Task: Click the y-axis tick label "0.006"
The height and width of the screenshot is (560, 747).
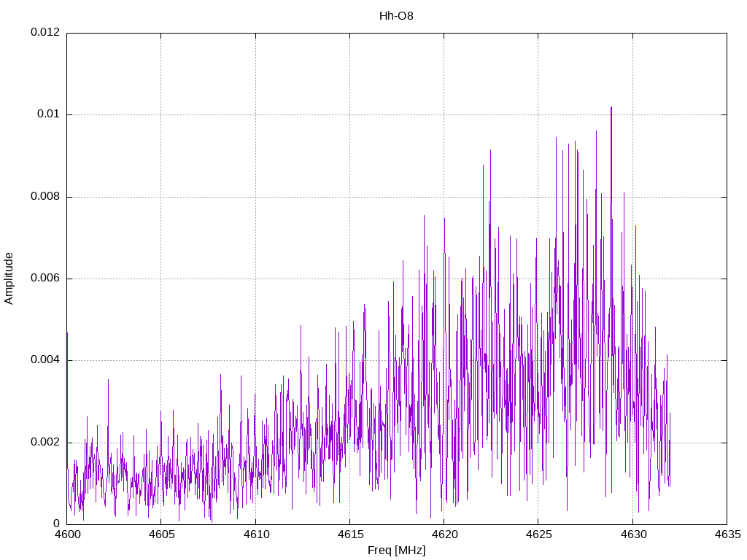Action: (x=45, y=279)
